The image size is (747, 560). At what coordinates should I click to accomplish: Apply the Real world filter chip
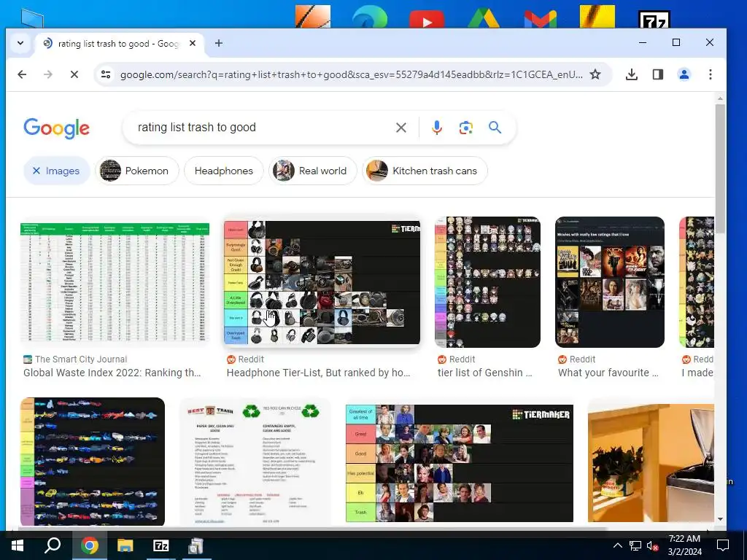(312, 171)
